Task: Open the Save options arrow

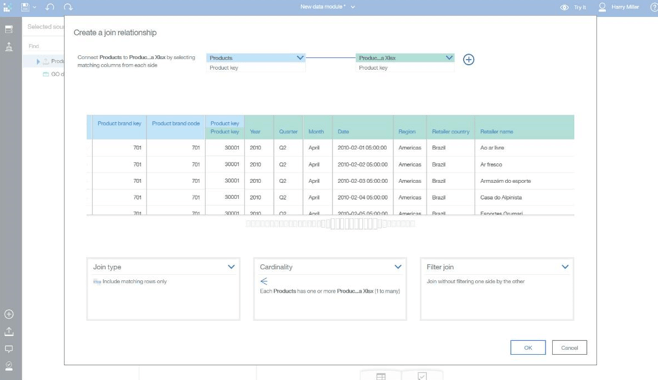Action: (x=34, y=8)
